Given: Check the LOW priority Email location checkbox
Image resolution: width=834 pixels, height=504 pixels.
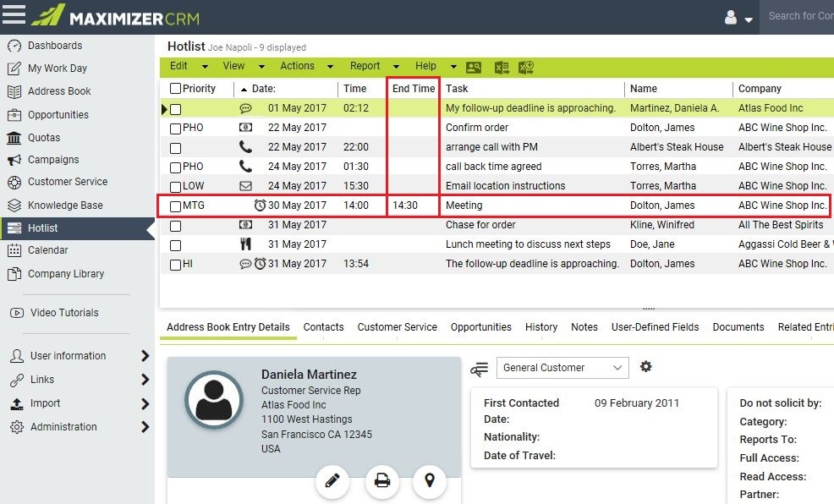Looking at the screenshot, I should click(x=176, y=187).
